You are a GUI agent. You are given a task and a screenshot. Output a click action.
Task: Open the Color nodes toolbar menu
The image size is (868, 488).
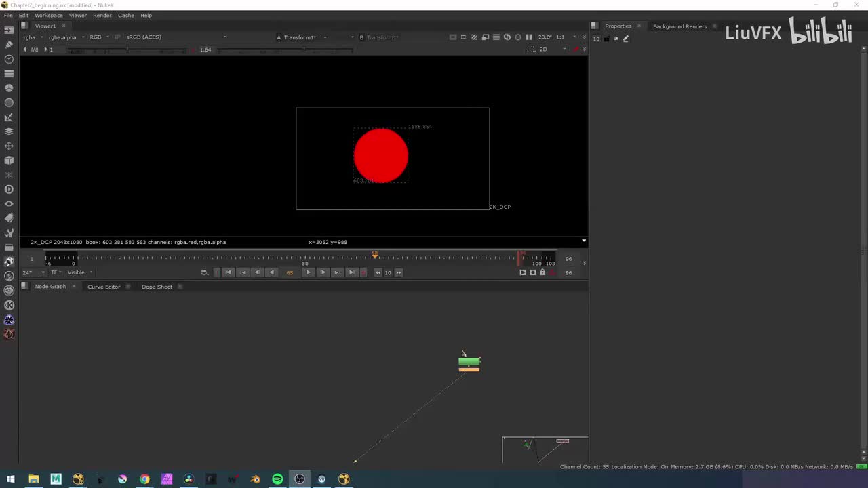tap(9, 88)
